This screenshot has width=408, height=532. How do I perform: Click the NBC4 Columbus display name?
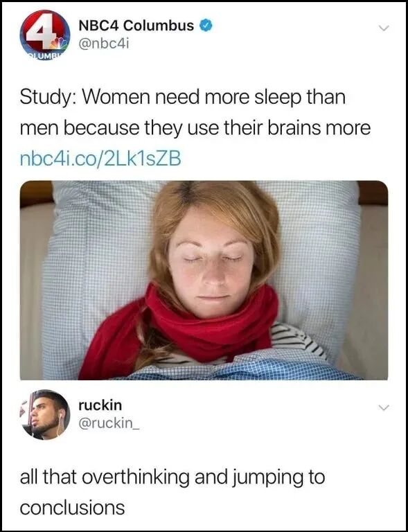[x=136, y=26]
